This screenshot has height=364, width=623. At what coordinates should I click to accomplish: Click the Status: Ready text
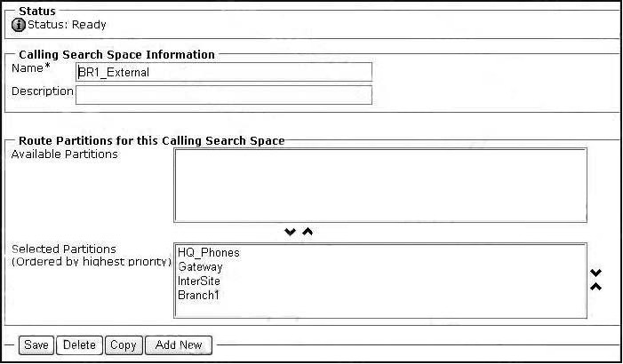coord(67,25)
